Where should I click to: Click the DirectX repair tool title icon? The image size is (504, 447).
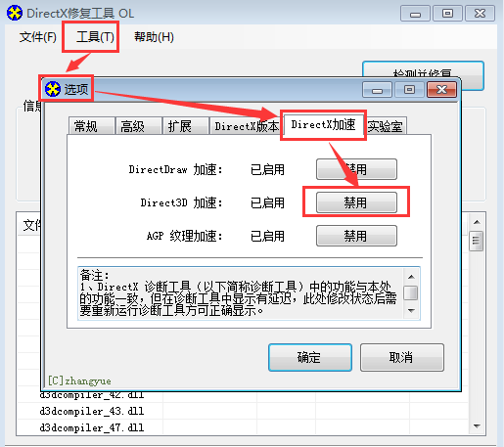(x=15, y=13)
